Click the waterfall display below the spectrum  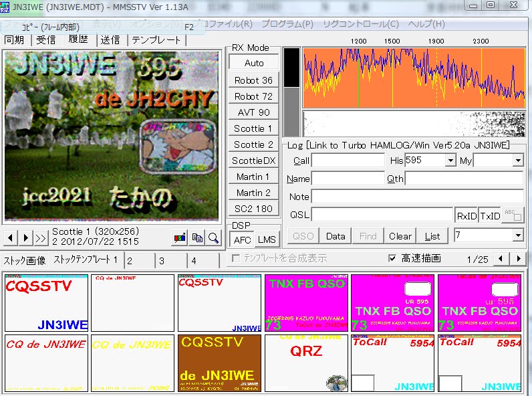414,124
